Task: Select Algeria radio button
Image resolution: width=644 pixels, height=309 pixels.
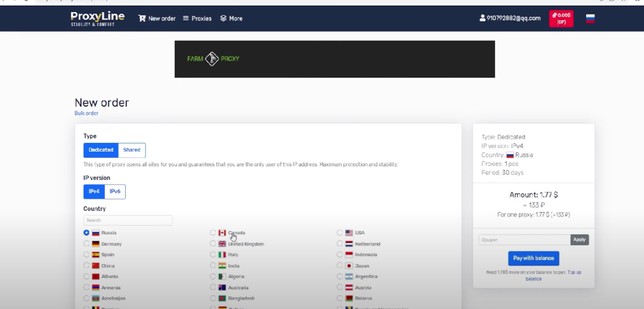Action: [213, 276]
